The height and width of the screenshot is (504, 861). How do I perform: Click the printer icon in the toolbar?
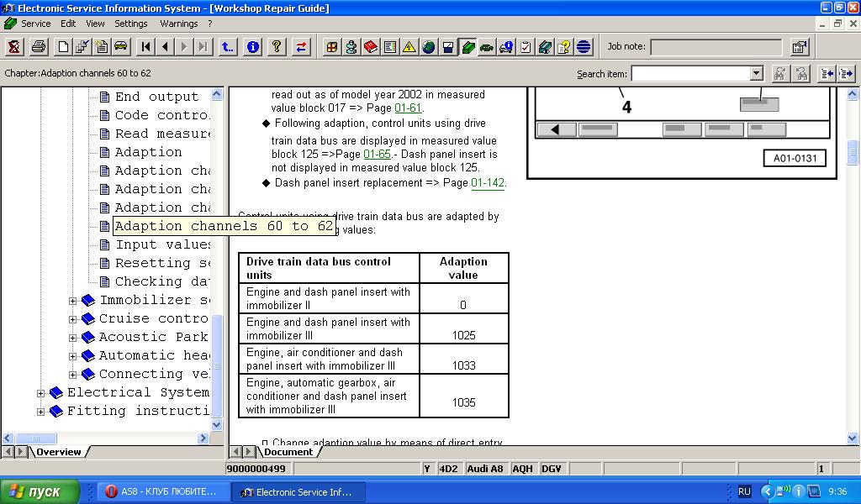(38, 47)
